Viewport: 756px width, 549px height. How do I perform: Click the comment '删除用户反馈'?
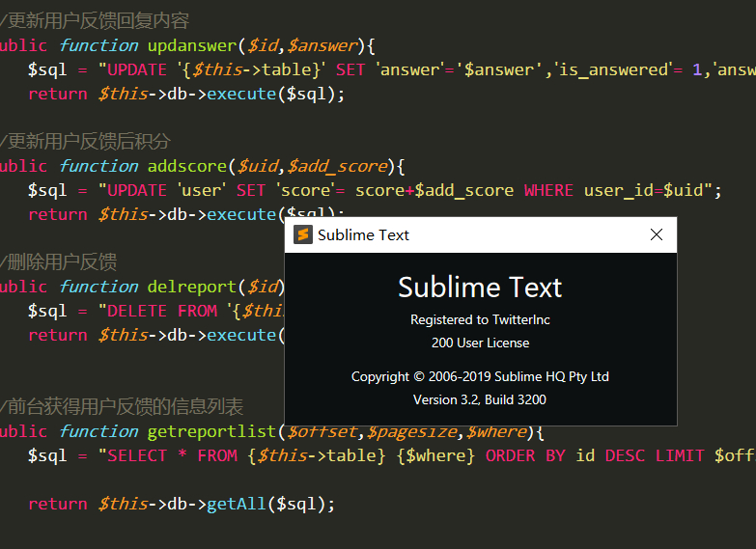[62, 261]
